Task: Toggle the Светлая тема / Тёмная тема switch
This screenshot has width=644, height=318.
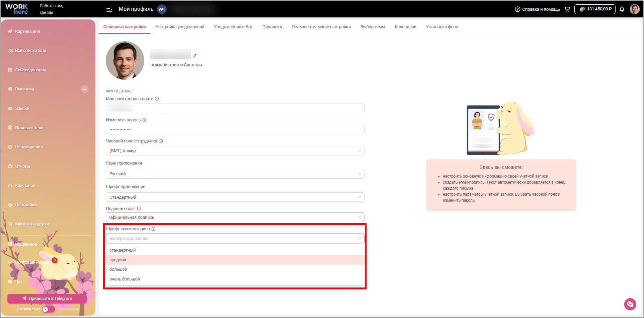Action: pos(49,309)
